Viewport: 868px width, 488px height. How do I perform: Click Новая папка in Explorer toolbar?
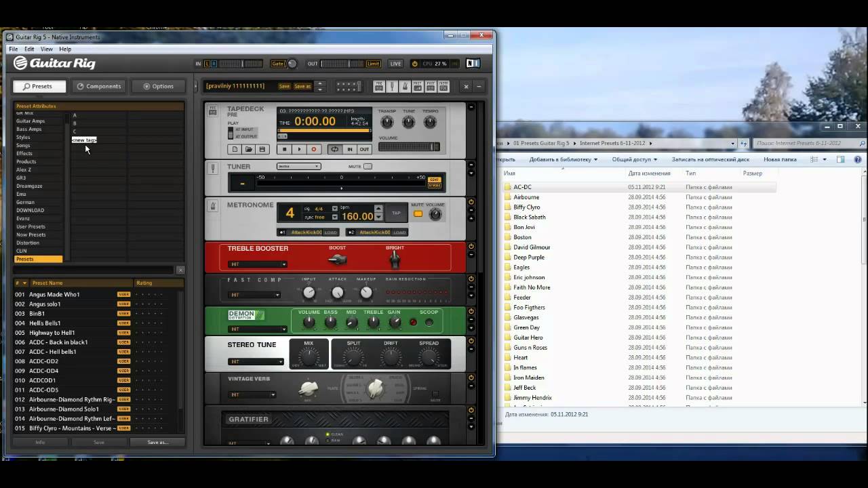[780, 159]
